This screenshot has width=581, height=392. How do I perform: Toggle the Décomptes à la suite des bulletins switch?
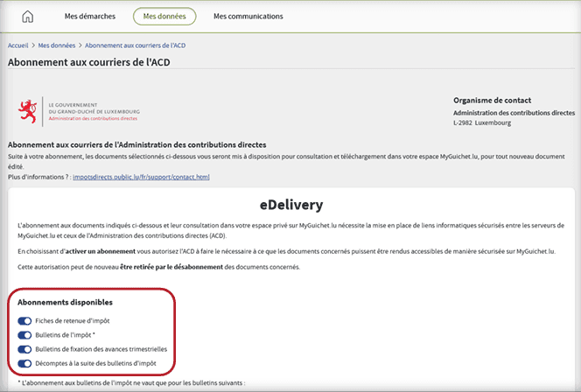click(24, 363)
